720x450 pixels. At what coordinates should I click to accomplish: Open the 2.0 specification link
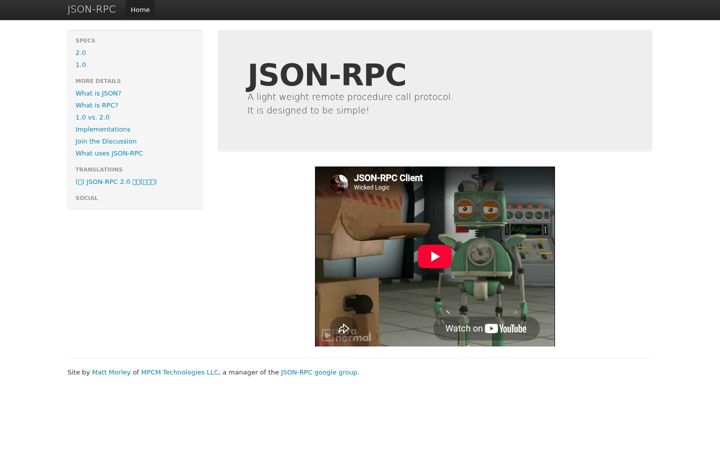(81, 53)
